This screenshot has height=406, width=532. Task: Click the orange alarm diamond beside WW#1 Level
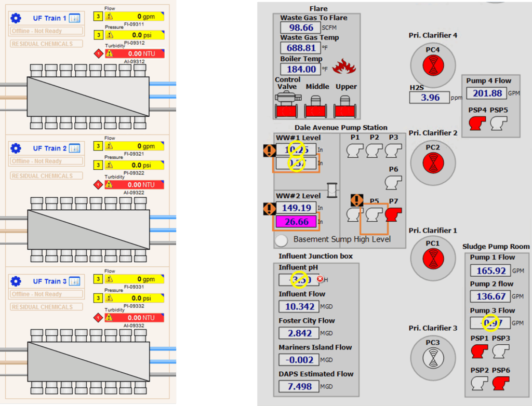coord(269,151)
